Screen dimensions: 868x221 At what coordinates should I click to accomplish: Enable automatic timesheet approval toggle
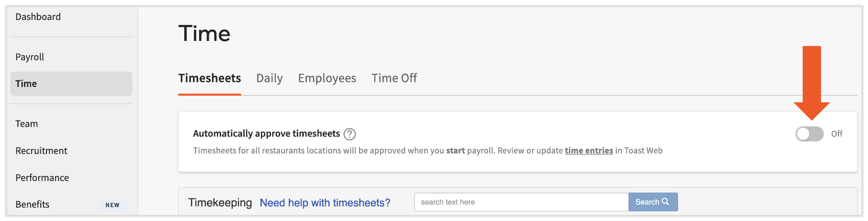(x=809, y=134)
